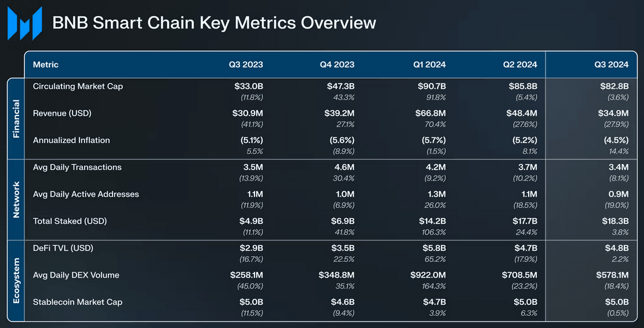The image size is (644, 328).
Task: Select the Avg Daily DEX Volume label
Action: [76, 275]
